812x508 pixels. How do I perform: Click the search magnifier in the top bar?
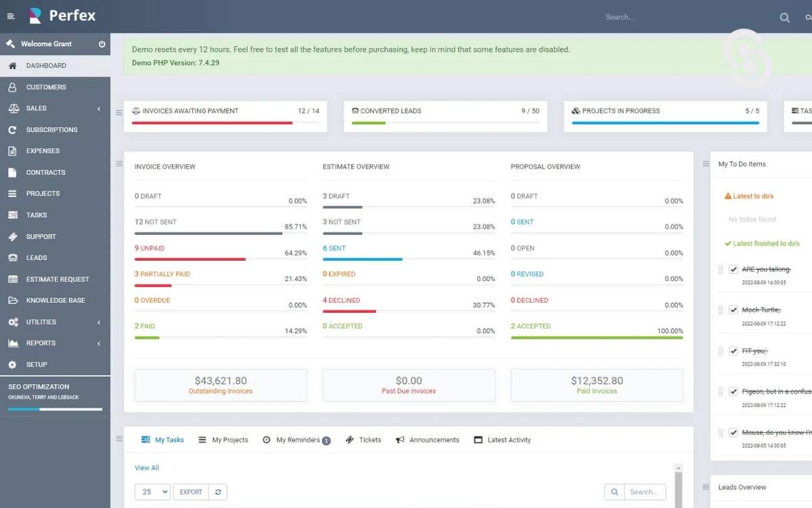coord(784,17)
